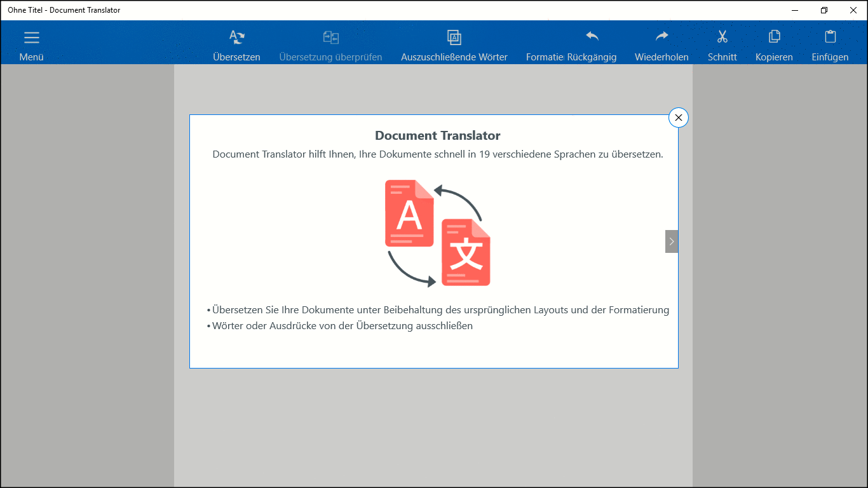Click the translation documents illustration
This screenshot has height=488, width=868.
437,233
